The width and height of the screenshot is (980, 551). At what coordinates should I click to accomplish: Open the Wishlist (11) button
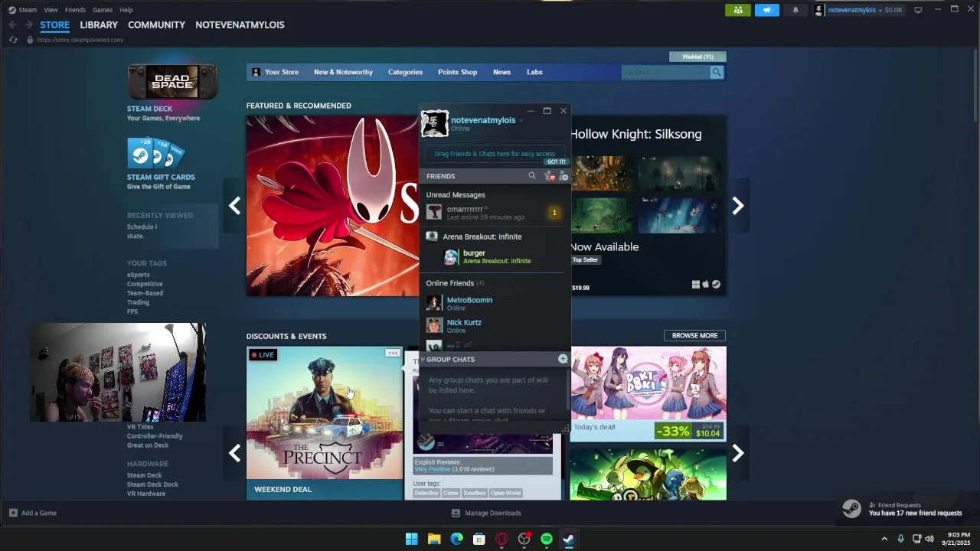(x=697, y=57)
